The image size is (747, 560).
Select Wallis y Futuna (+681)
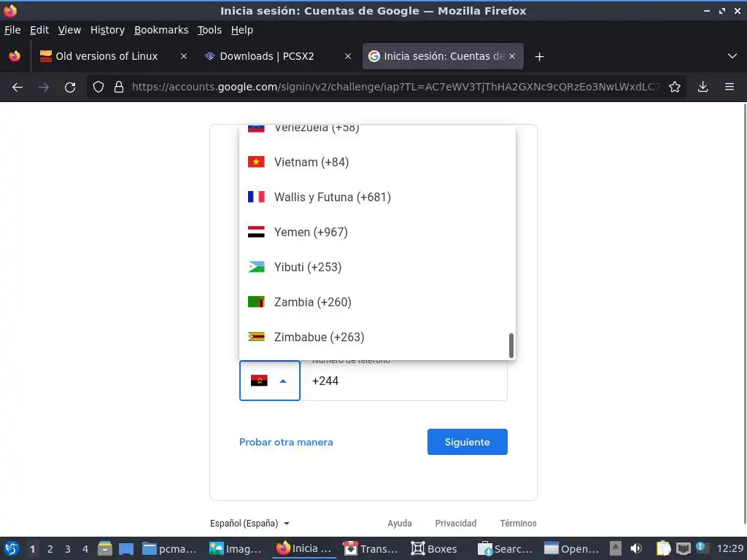point(377,197)
